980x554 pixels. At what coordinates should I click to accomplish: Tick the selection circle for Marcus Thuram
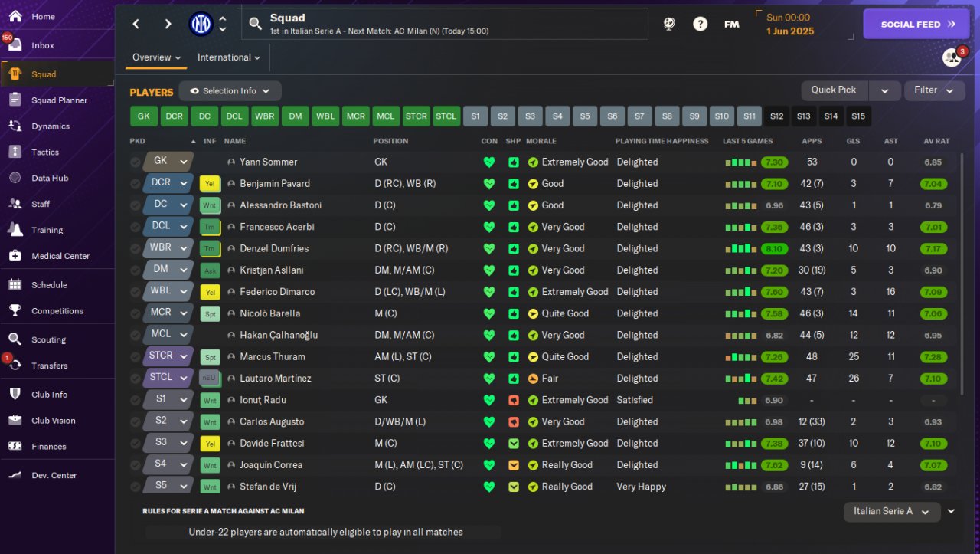pos(136,357)
